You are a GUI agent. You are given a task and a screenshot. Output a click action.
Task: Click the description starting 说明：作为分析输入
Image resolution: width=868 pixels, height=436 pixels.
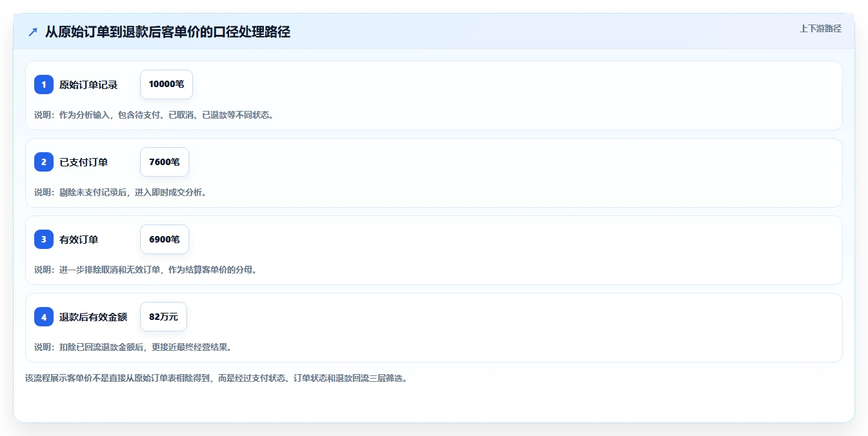click(x=154, y=115)
